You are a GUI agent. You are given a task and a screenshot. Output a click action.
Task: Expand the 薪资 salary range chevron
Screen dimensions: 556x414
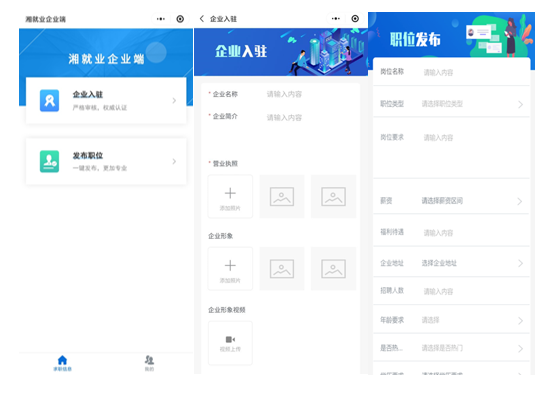[x=520, y=201]
